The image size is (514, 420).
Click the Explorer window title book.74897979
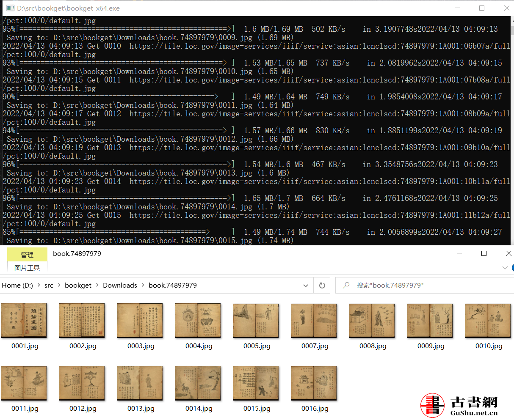[x=77, y=254]
